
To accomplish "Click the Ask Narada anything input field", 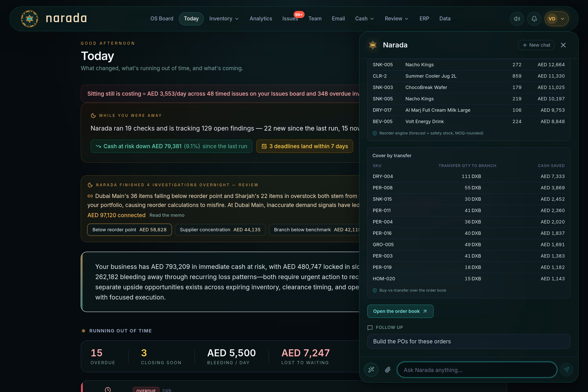I will (477, 370).
